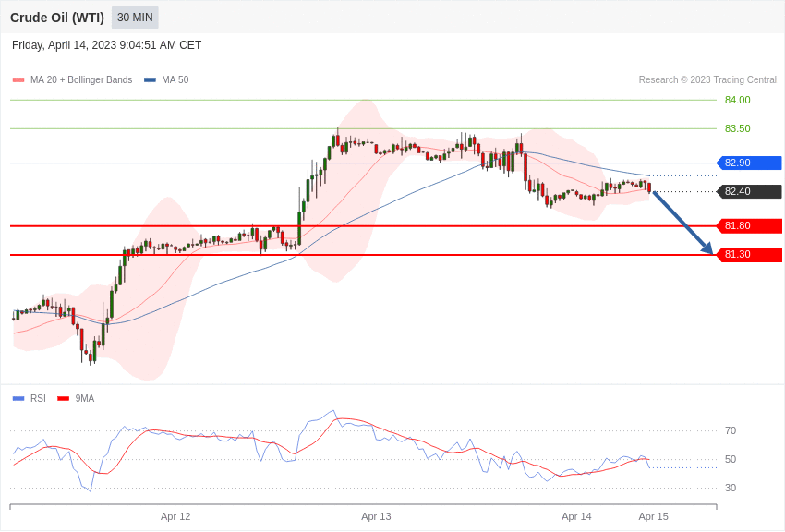Click the Apr 14 date axis label
Screen dimensions: 785x532
576,516
